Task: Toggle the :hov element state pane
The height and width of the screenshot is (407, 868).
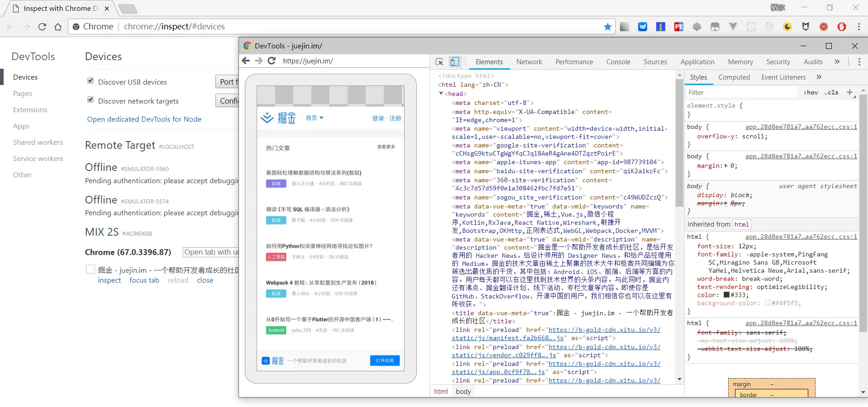Action: (x=811, y=93)
